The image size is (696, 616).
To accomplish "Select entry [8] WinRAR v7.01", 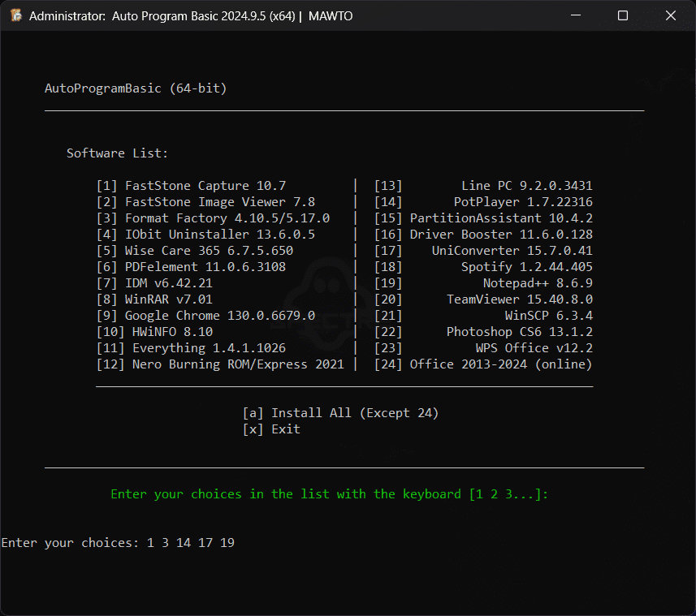I will point(154,299).
